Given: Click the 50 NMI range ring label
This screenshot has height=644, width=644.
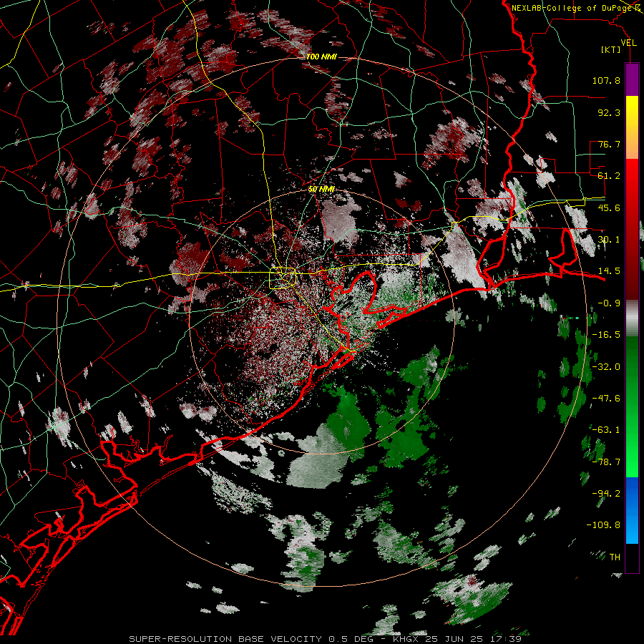Looking at the screenshot, I should [x=321, y=189].
